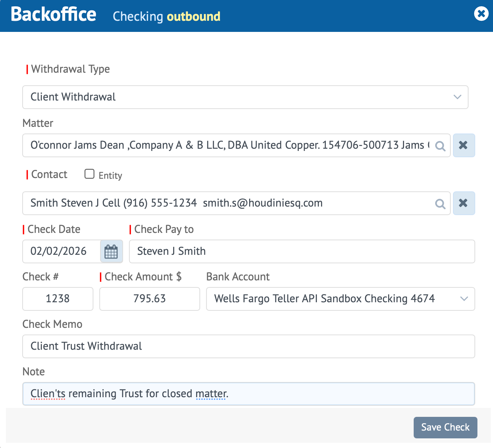Select the Note text area

[248, 393]
